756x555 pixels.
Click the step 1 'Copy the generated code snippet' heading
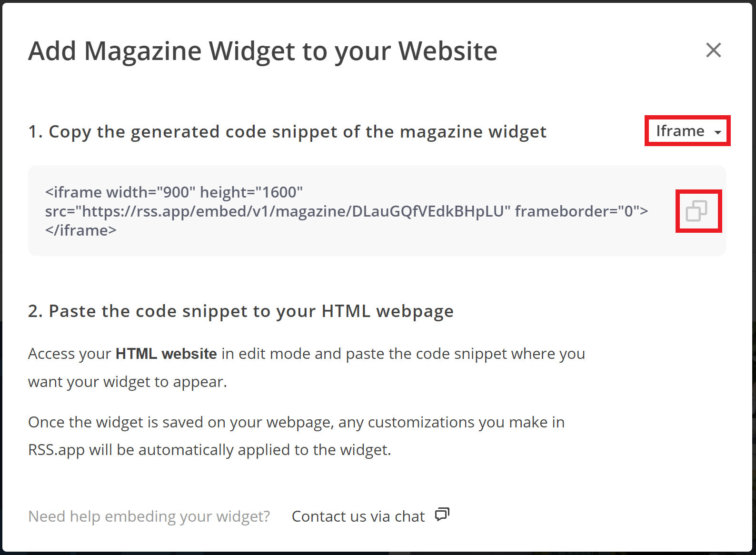pos(288,132)
